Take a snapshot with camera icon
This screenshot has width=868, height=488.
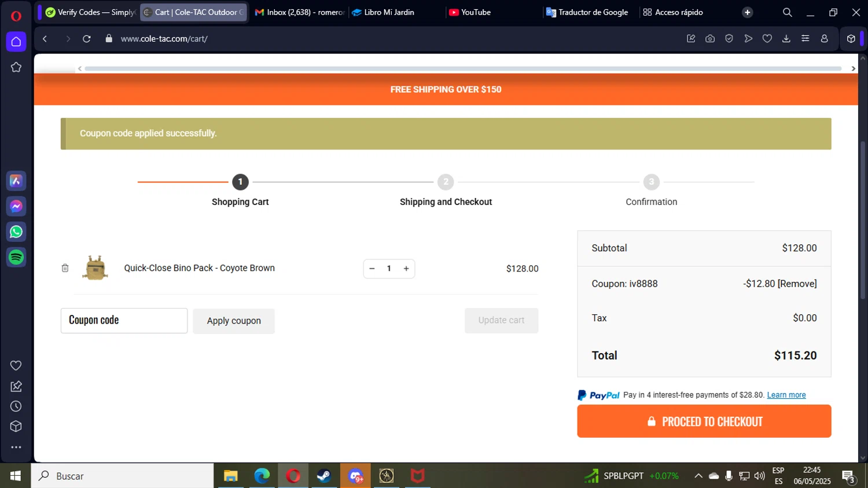pos(710,39)
